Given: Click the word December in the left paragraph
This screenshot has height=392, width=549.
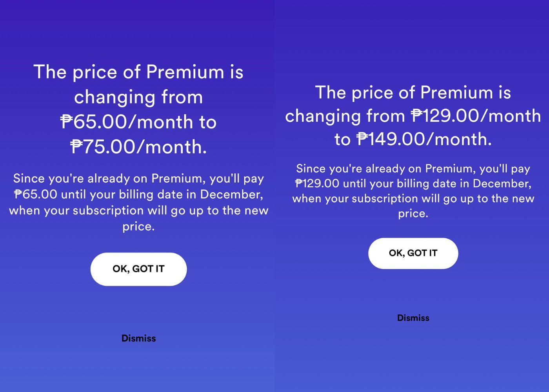Looking at the screenshot, I should [231, 194].
